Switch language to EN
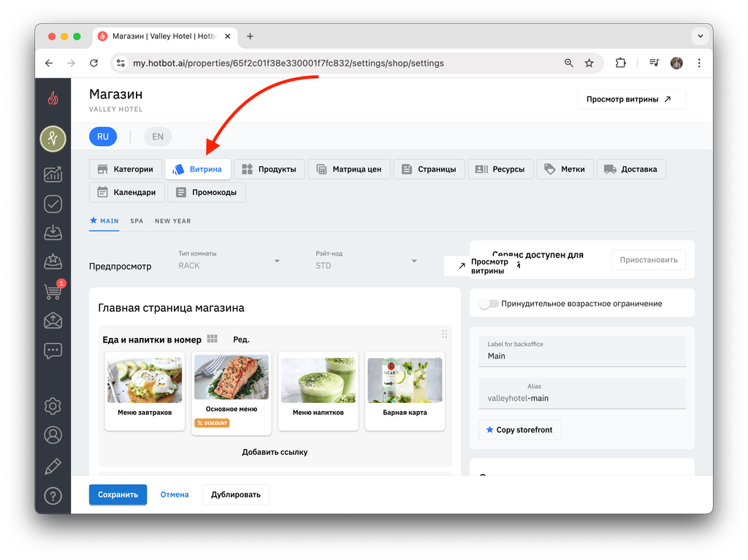The image size is (748, 560). click(x=158, y=137)
